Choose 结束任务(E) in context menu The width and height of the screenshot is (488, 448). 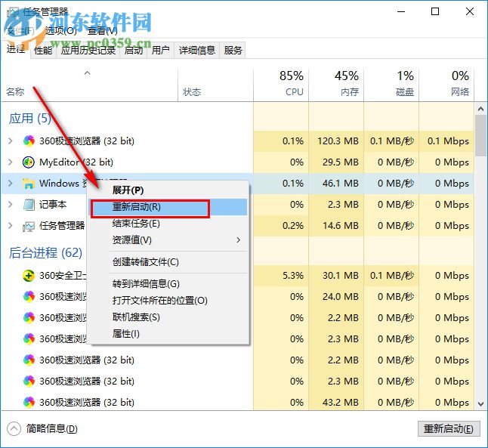point(168,224)
